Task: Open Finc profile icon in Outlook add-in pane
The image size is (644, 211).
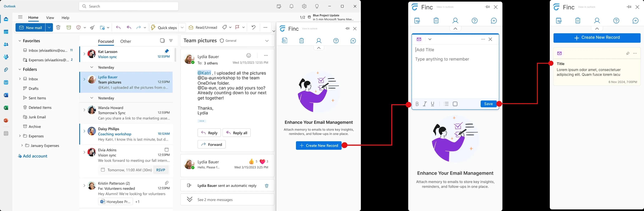Action: point(319,40)
